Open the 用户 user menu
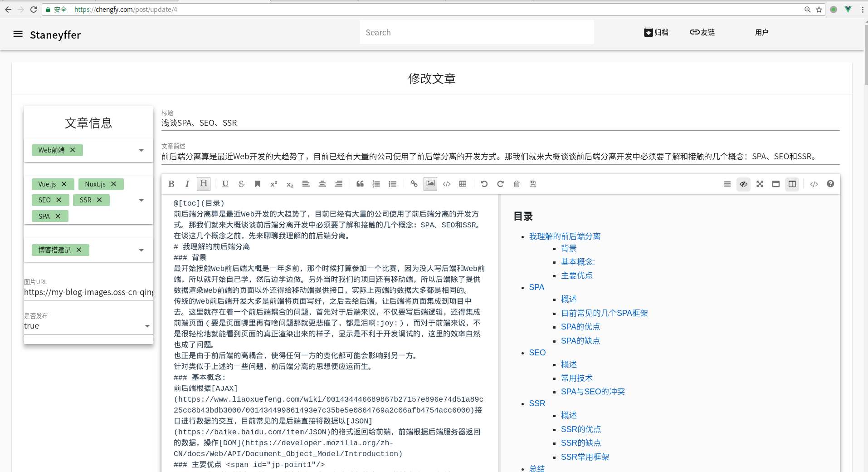The height and width of the screenshot is (472, 868). tap(762, 32)
